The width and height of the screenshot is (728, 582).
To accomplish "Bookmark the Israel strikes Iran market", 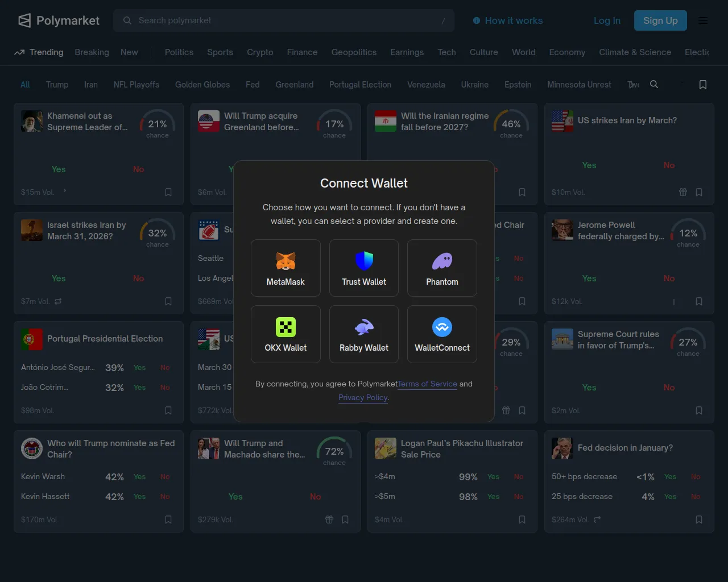I will tap(168, 301).
